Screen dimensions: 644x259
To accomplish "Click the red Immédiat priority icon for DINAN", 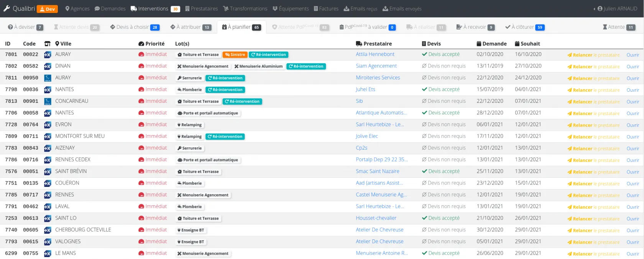I will click(x=141, y=66).
